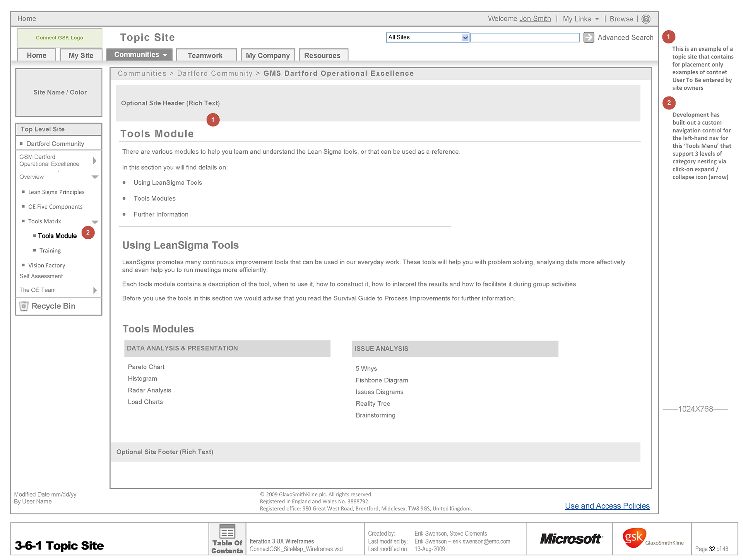Click the search go arrow button
Viewport: 743px width, 560px height.
click(588, 38)
